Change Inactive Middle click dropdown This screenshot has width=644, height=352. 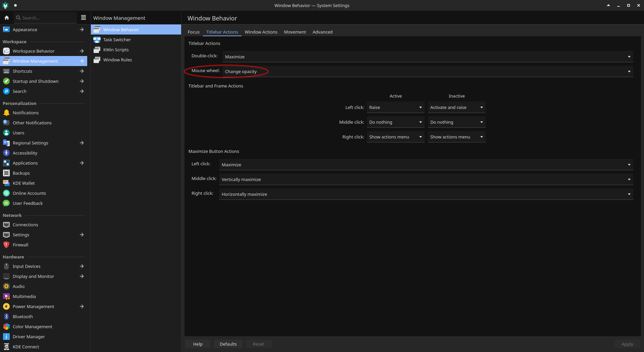[457, 122]
